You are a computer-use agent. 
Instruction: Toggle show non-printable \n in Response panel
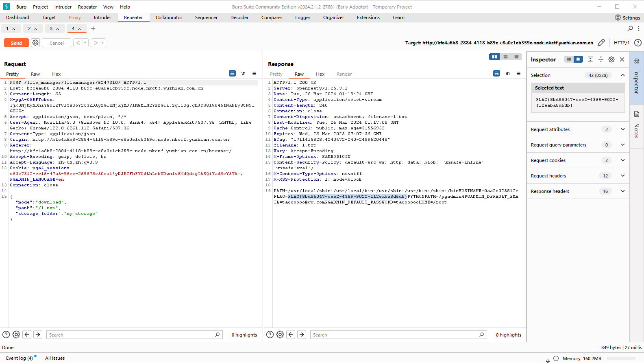coord(507,74)
